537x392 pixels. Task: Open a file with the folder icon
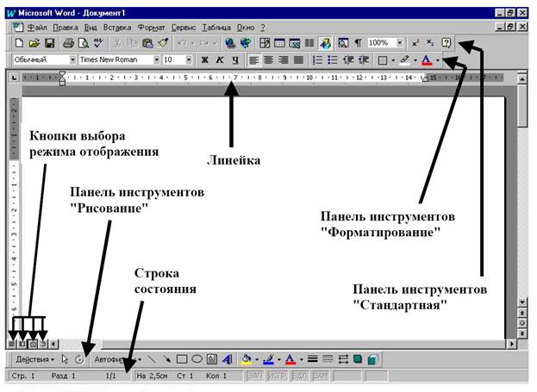34,42
